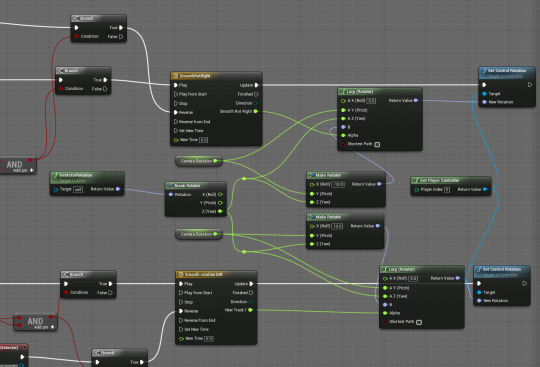Click Finished output pin on SmoothRotRight timeline
Viewport: 540px width, 367px height.
coord(256,94)
